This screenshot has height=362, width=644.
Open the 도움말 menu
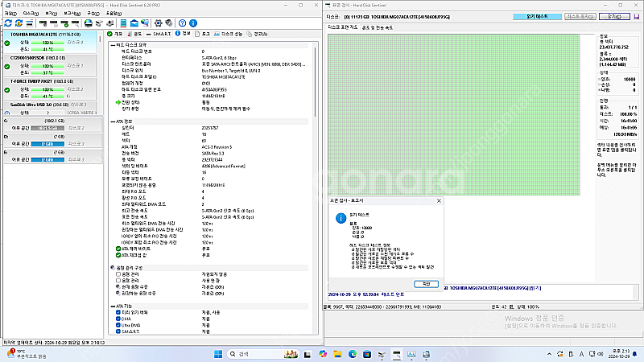coord(114,14)
